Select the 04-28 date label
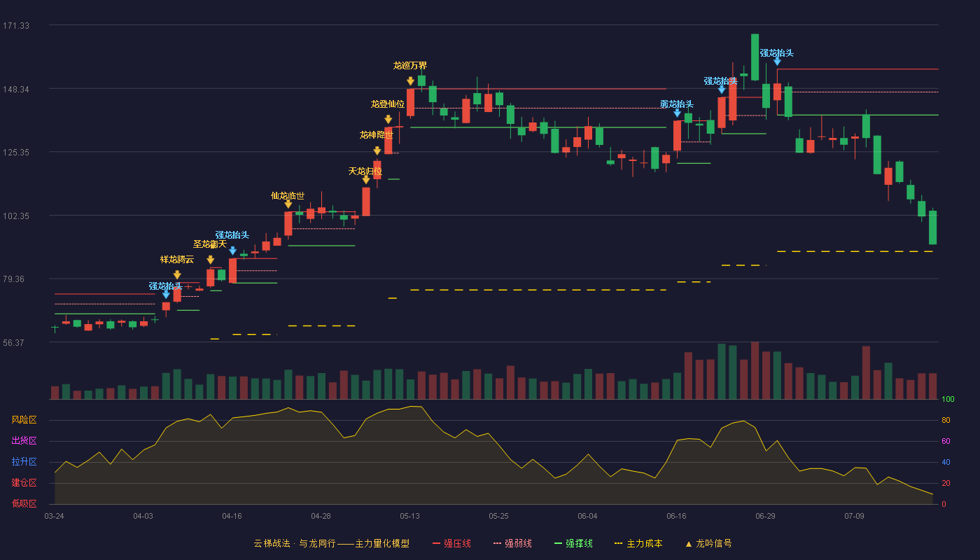The height and width of the screenshot is (560, 980). click(321, 516)
